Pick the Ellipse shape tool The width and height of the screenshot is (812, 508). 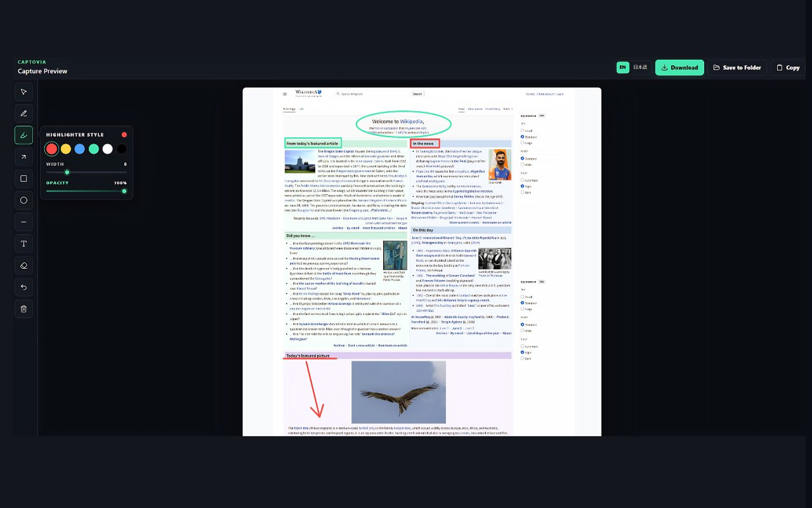pos(23,200)
